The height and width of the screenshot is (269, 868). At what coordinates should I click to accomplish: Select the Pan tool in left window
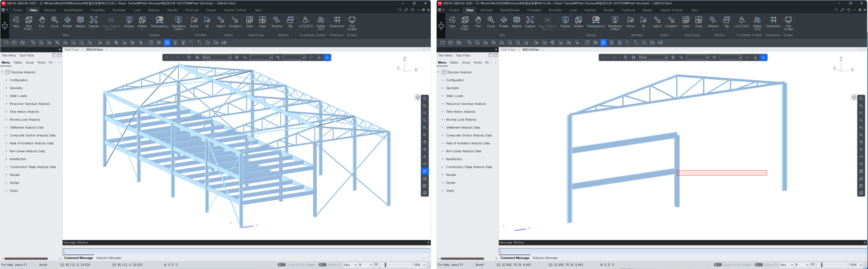pyautogui.click(x=42, y=20)
